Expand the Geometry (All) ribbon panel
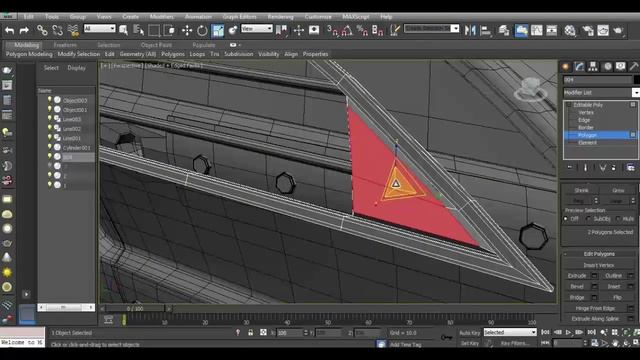Image resolution: width=640 pixels, height=360 pixels. tap(138, 54)
